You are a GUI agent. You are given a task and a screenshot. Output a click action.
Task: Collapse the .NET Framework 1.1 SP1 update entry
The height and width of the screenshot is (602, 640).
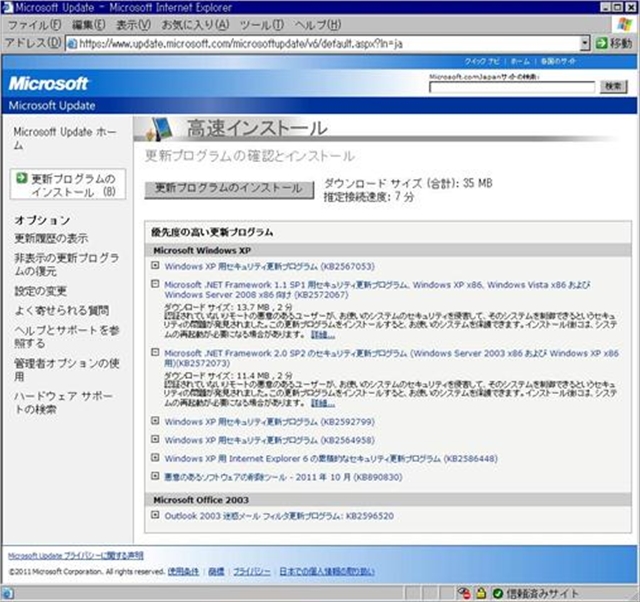click(x=155, y=284)
